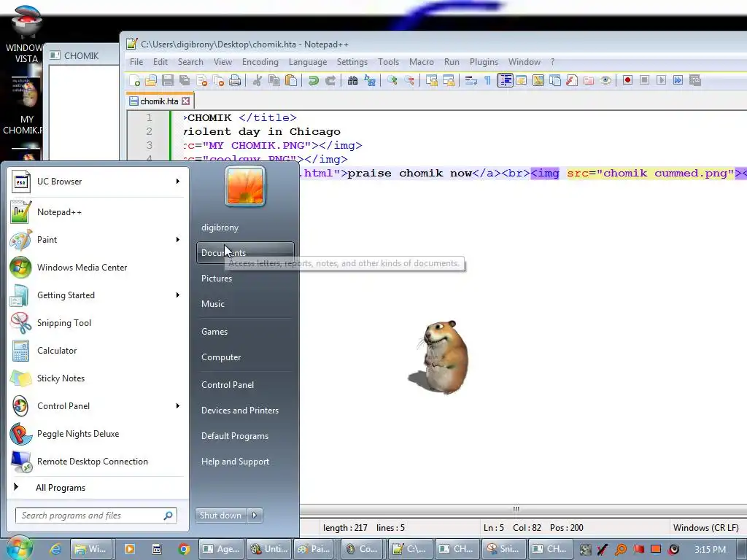Open Internet Explorer from the taskbar

pos(55,549)
